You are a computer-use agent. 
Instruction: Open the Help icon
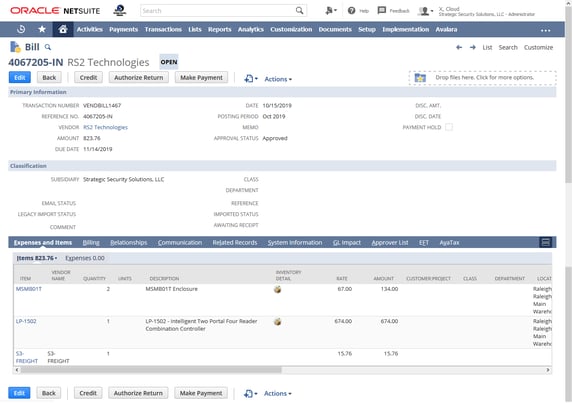(351, 11)
